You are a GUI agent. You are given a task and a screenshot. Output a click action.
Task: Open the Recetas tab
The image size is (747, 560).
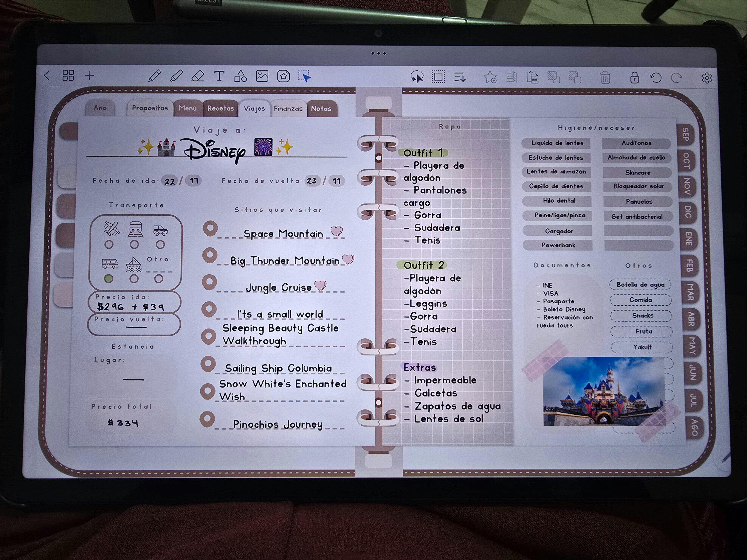point(221,108)
